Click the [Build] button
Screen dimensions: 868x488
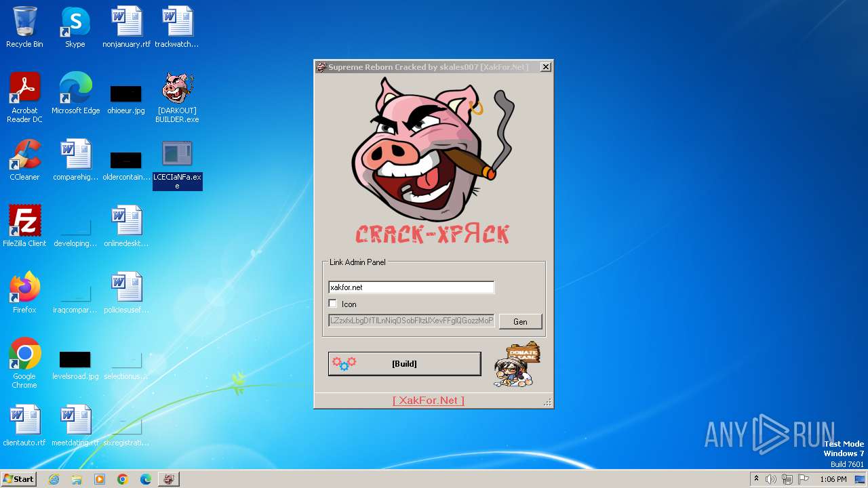pyautogui.click(x=404, y=364)
